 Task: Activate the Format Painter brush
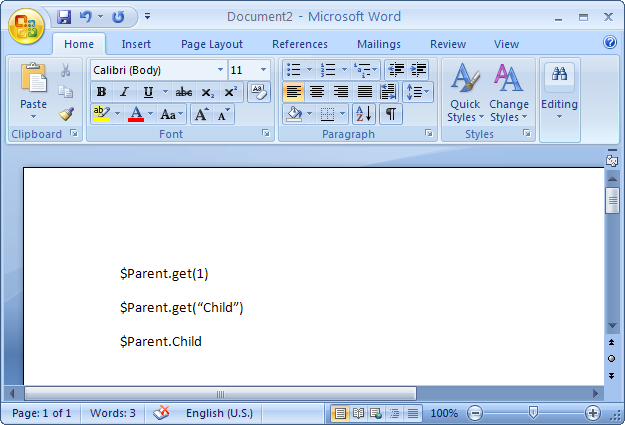[x=66, y=114]
